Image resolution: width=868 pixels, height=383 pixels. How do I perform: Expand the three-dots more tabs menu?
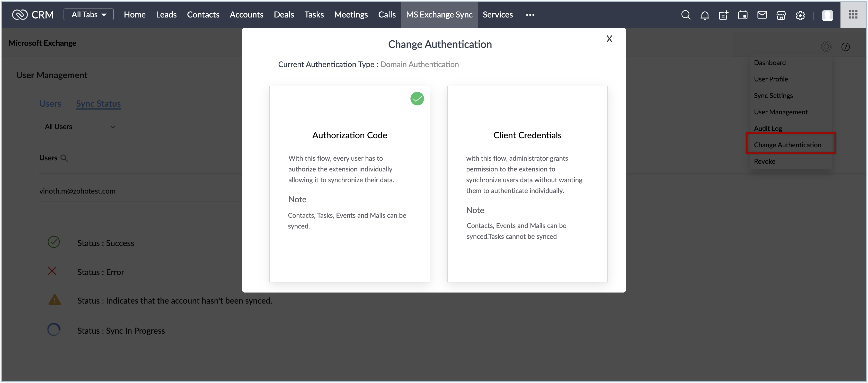click(530, 15)
